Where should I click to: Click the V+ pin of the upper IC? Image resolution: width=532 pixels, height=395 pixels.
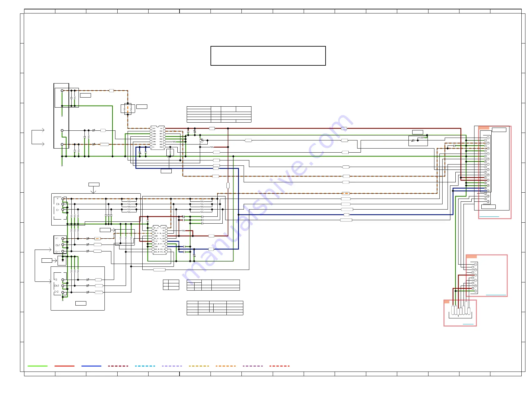pyautogui.click(x=164, y=129)
